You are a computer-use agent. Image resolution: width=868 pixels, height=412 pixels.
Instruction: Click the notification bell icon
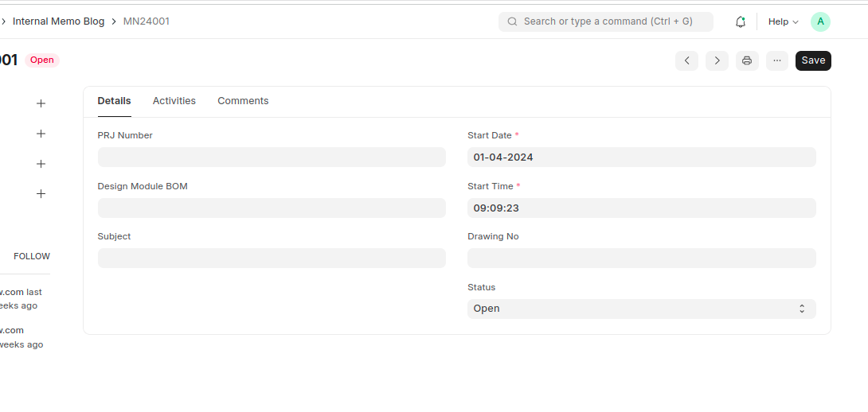(740, 21)
